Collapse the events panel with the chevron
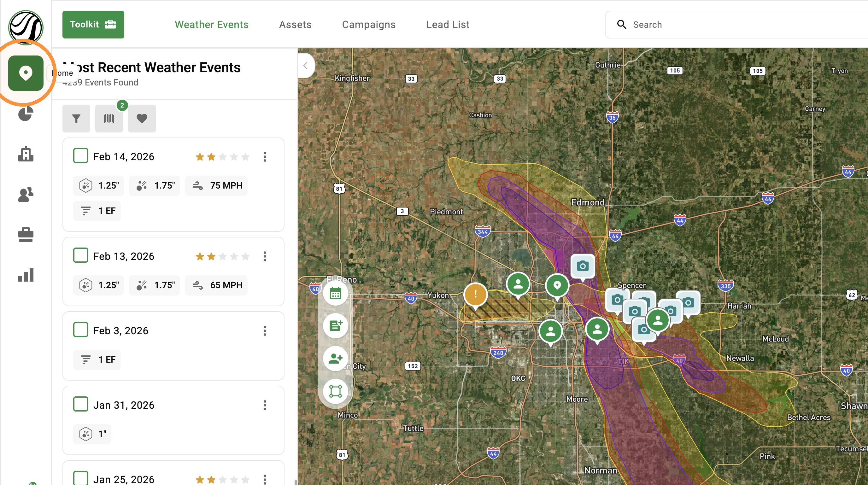Image resolution: width=868 pixels, height=485 pixels. [x=306, y=66]
